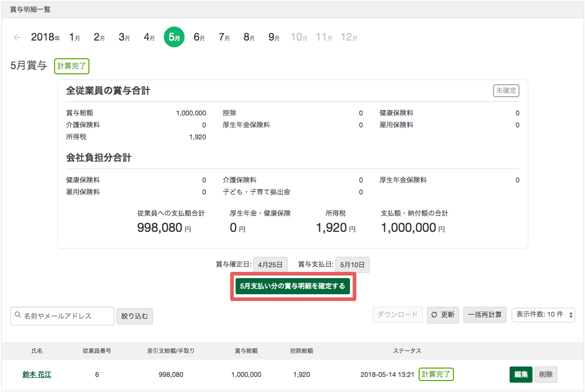
Task: Open the 表示件数 display count dropdown
Action: pos(543,315)
